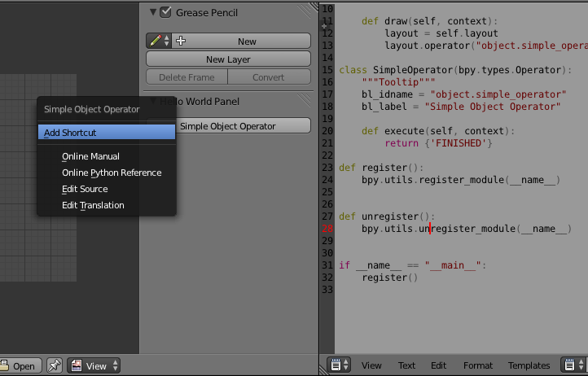The width and height of the screenshot is (588, 376).
Task: Click line number 33 in gutter
Action: pos(327,290)
